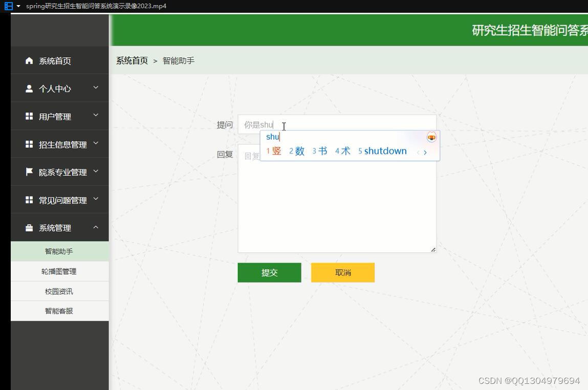The height and width of the screenshot is (390, 588).
Task: Select the 轮播图管理 submenu item
Action: [x=60, y=271]
